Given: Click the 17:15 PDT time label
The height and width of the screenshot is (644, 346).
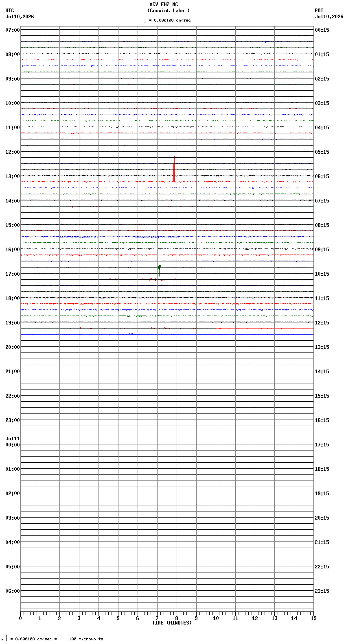Looking at the screenshot, I should (322, 445).
